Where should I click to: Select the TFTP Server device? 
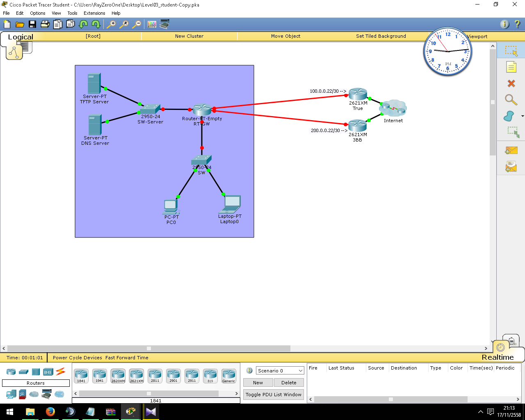point(94,83)
